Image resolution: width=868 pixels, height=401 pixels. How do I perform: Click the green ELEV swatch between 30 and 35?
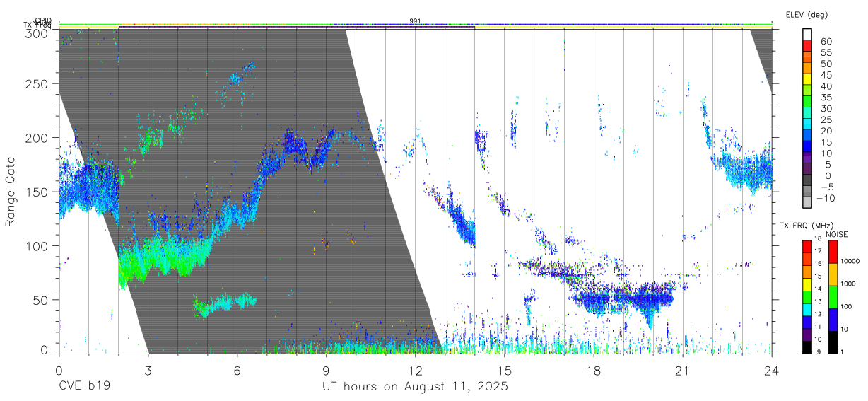pos(807,103)
